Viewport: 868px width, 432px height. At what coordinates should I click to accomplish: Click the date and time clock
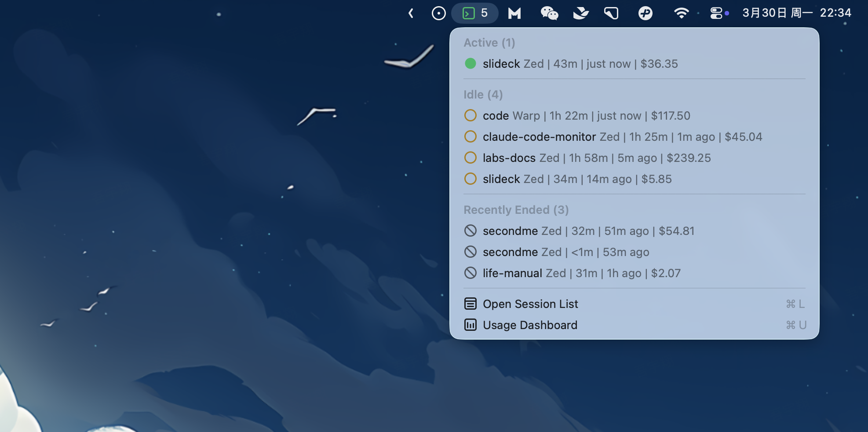796,13
